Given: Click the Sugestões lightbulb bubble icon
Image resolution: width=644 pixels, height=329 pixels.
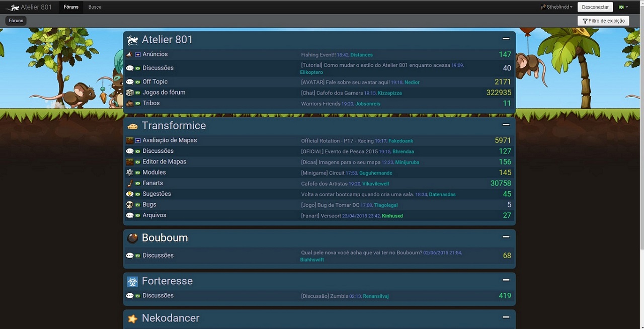Looking at the screenshot, I should [x=129, y=194].
